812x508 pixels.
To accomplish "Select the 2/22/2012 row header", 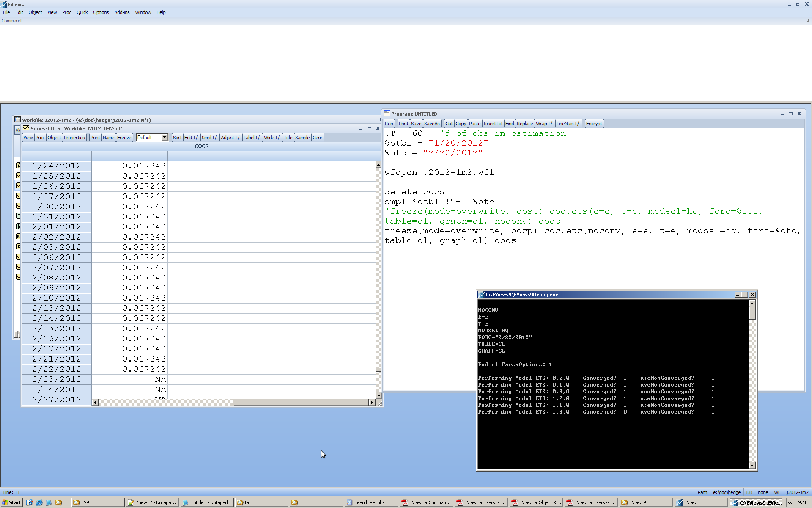I will click(x=57, y=369).
